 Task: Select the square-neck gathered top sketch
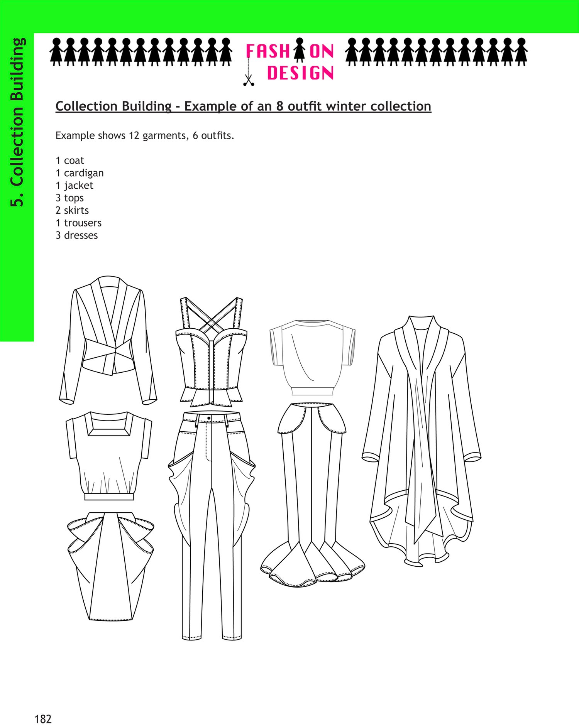(x=109, y=456)
